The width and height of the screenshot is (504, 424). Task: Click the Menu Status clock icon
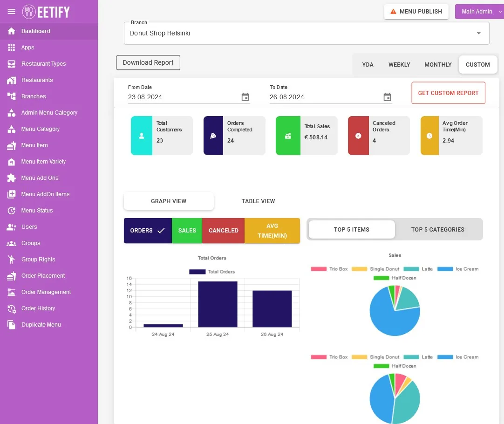point(12,211)
